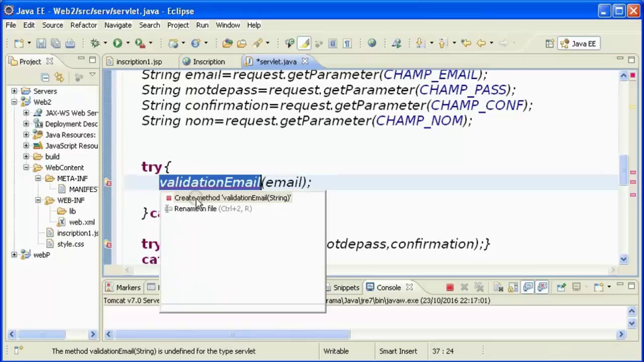The height and width of the screenshot is (362, 644).
Task: Click the Open Task folder icon
Action: 242,44
